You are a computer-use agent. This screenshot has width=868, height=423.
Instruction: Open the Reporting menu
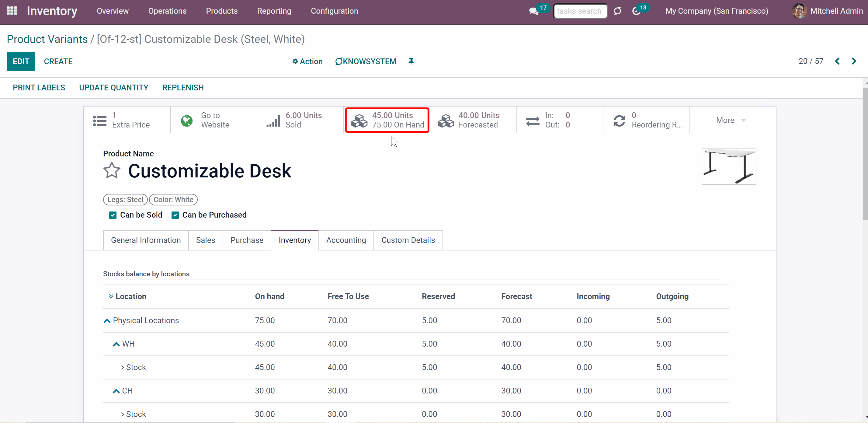click(274, 11)
